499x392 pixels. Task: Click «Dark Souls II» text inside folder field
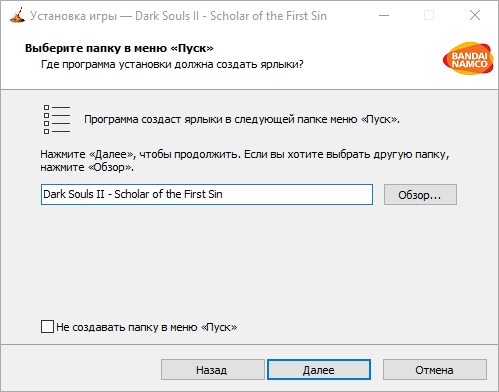(x=74, y=194)
